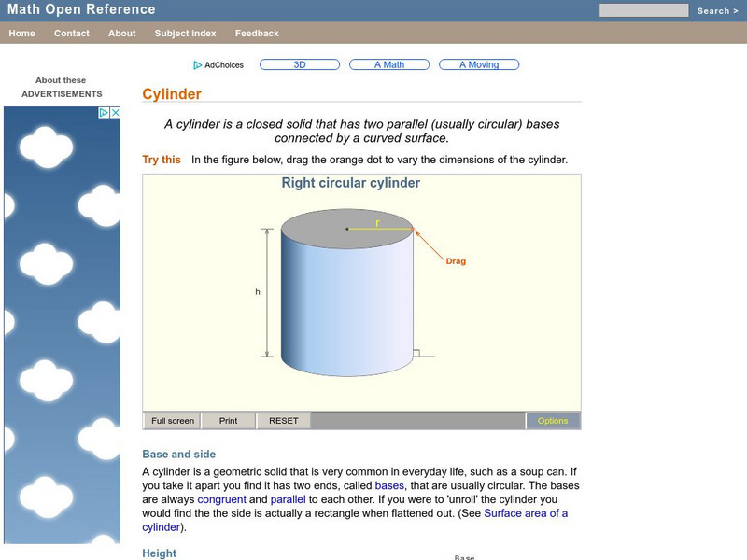
Task: Click the Cylinder page heading
Action: coord(172,94)
